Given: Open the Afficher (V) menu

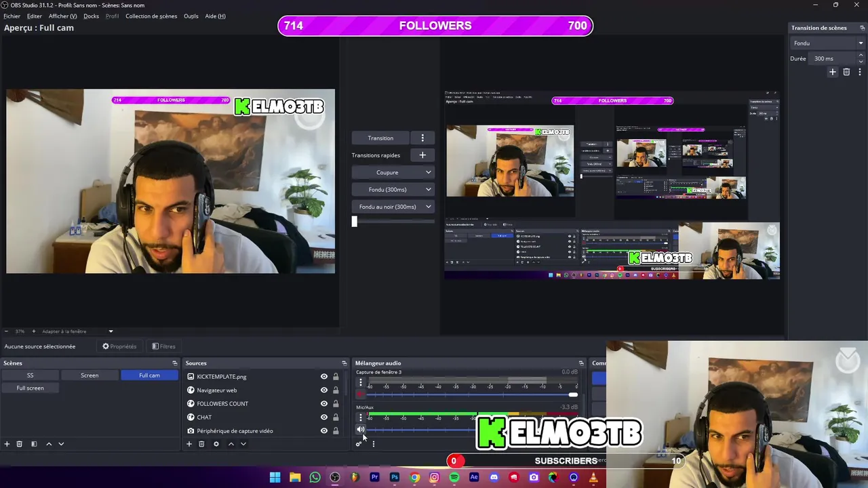Looking at the screenshot, I should [x=62, y=16].
